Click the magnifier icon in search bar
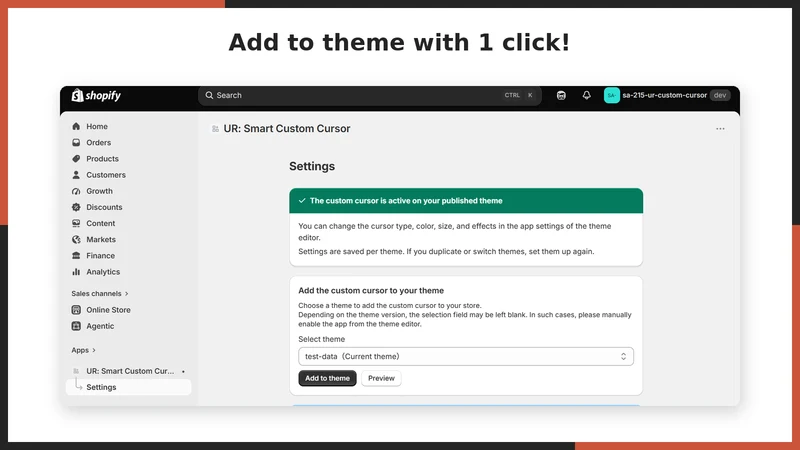 [x=209, y=95]
